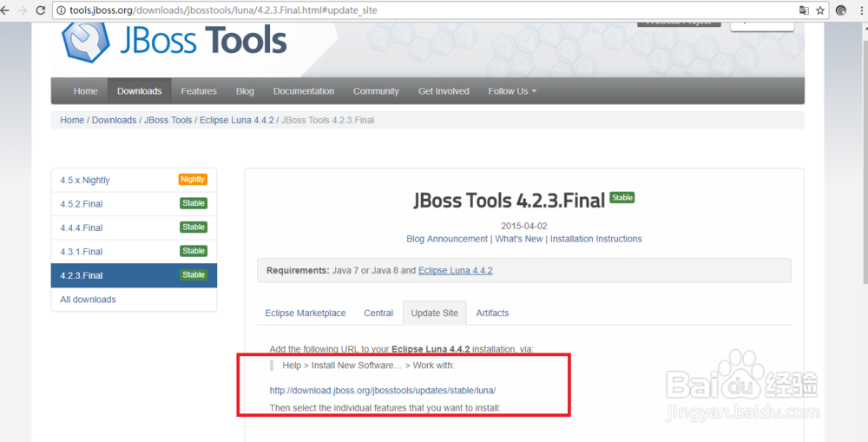Select 4.5.2.Final in version list
Viewport: 868px width, 442px height.
[134, 204]
